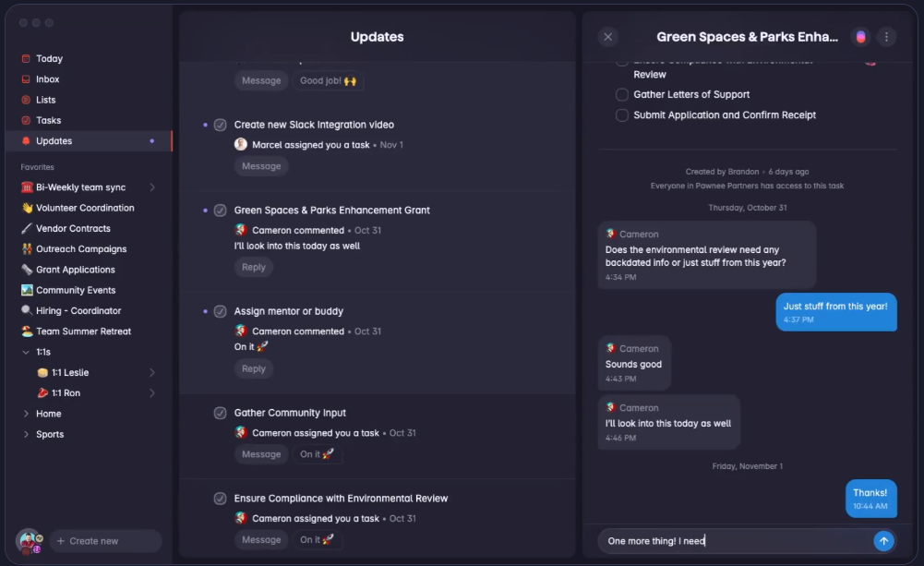The height and width of the screenshot is (566, 924).
Task: Expand the Home section in sidebar
Action: click(x=26, y=414)
